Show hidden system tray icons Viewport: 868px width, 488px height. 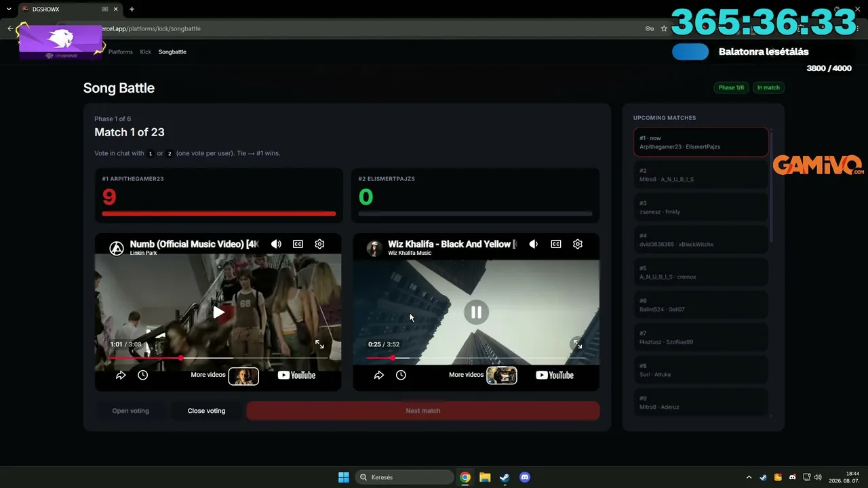[749, 477]
